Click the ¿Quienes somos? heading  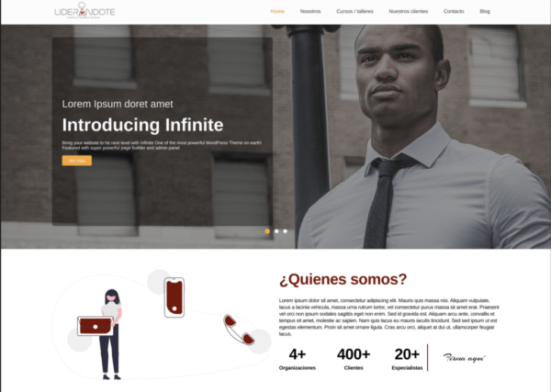343,280
